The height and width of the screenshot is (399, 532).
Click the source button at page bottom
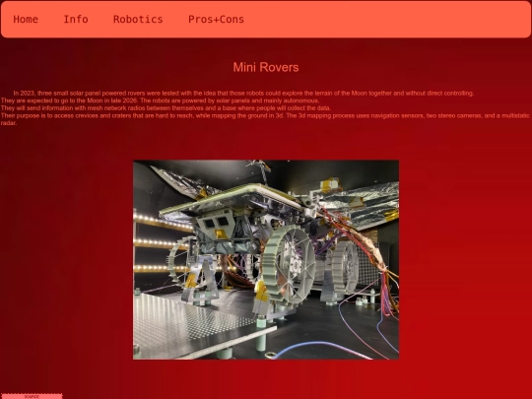[x=32, y=396]
